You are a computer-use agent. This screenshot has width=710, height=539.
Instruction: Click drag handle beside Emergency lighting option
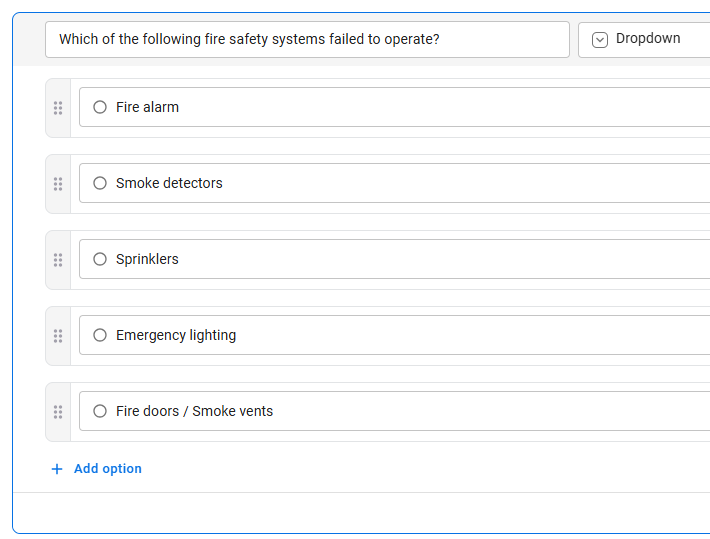58,335
